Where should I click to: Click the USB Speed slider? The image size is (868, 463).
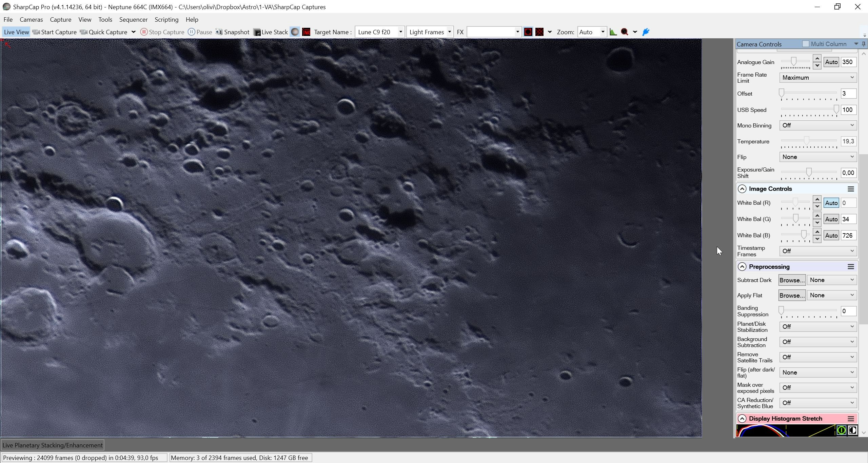pos(809,110)
